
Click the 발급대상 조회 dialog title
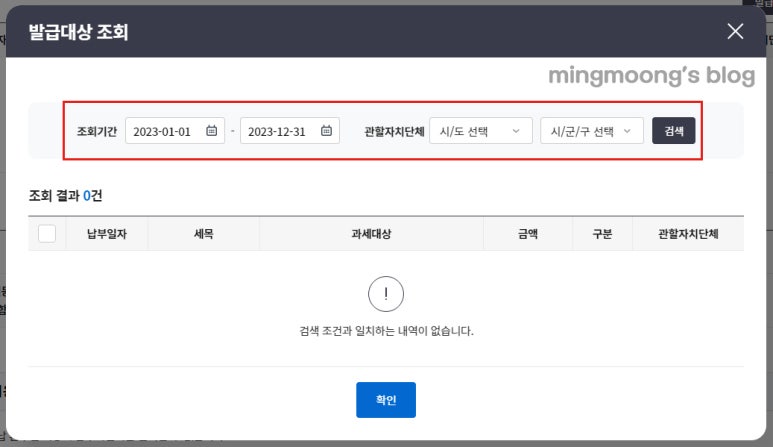coord(78,32)
